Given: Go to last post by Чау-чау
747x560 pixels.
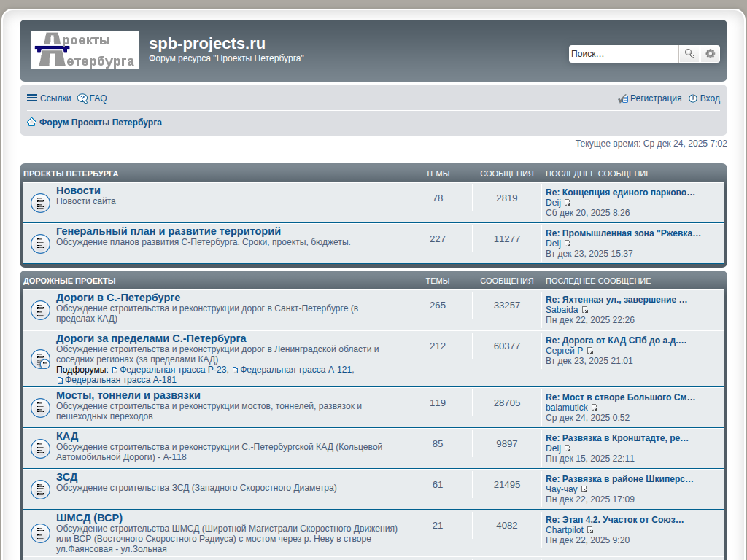Looking at the screenshot, I should pos(584,489).
